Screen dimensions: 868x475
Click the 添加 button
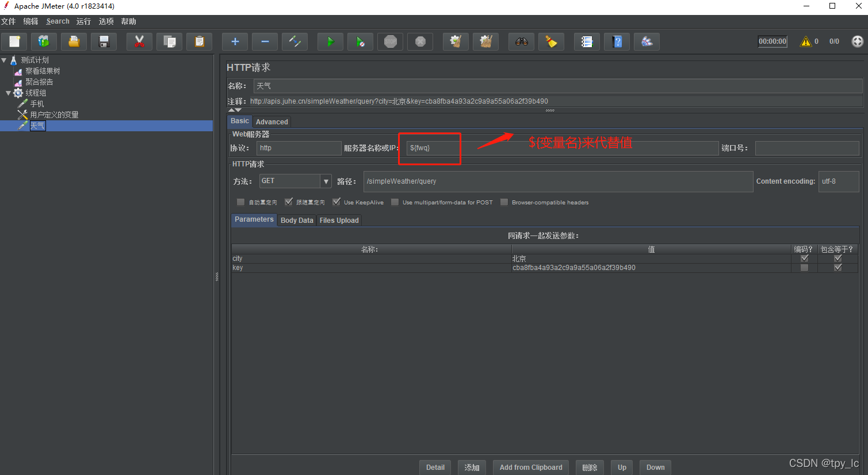(472, 468)
